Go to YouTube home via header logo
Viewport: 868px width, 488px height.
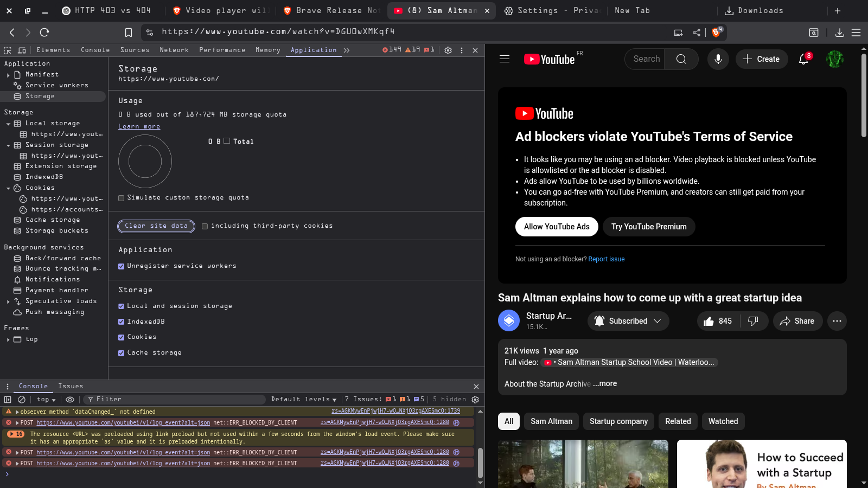549,59
